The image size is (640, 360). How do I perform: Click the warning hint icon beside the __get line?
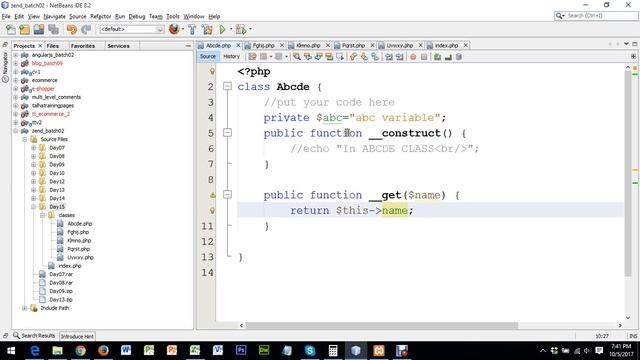[212, 195]
